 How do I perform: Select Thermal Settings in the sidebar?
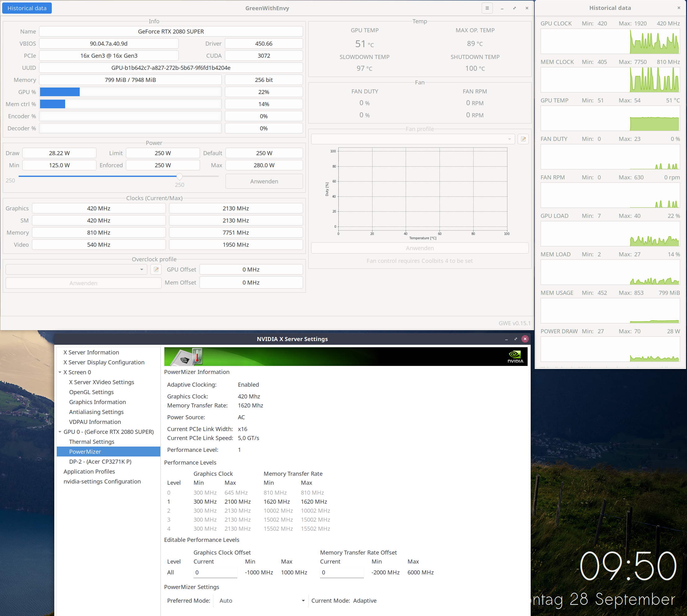point(92,442)
